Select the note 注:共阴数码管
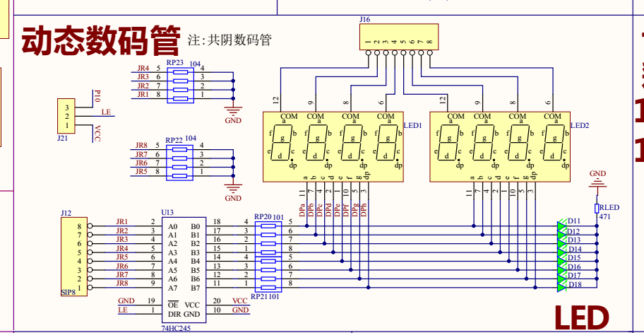The image size is (644, 333). click(230, 40)
